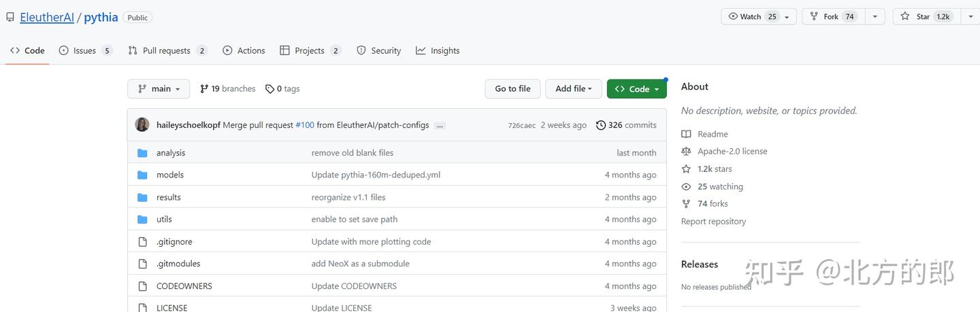Click the Go to file button

click(x=512, y=89)
